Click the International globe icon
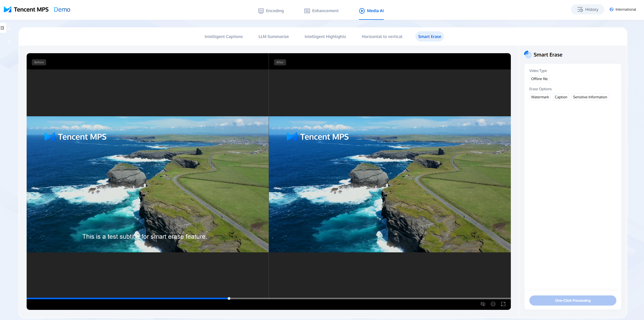 tap(612, 10)
